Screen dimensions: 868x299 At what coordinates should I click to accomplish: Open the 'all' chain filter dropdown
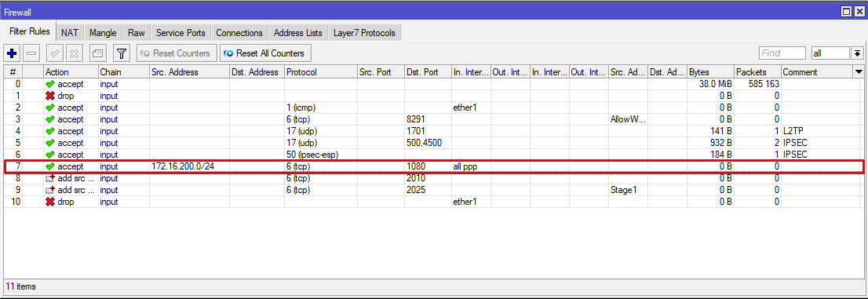click(x=858, y=53)
